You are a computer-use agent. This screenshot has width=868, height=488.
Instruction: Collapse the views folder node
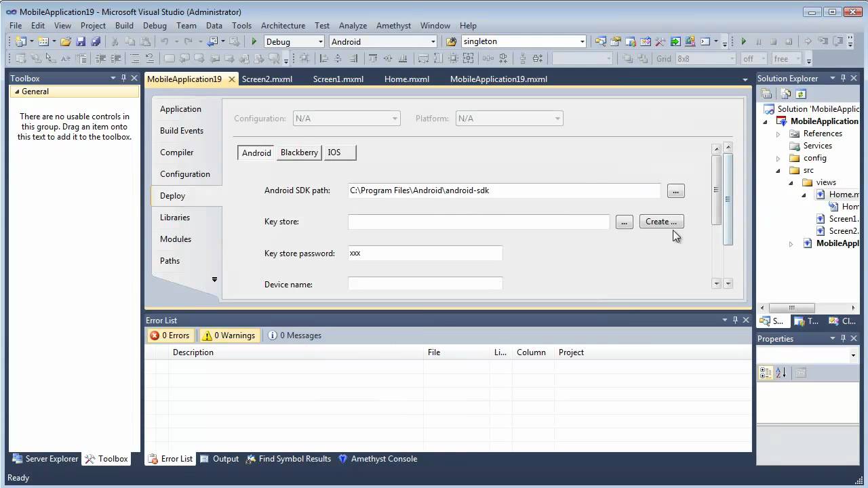791,183
